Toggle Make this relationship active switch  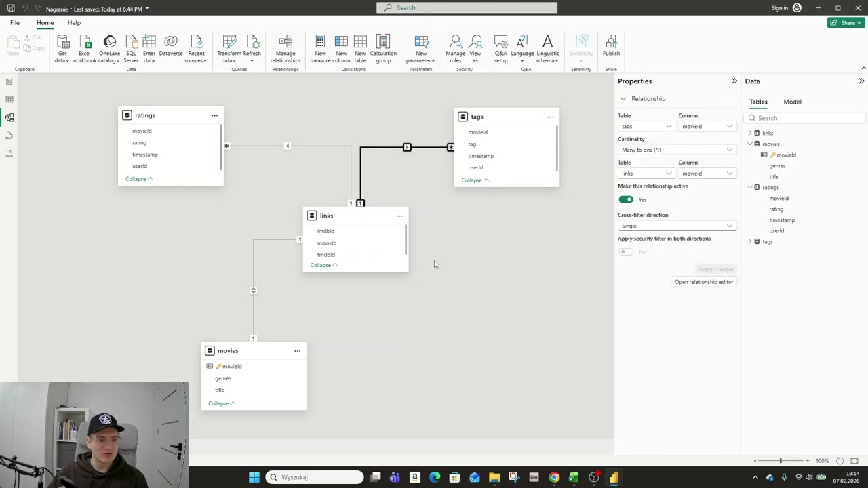[626, 199]
